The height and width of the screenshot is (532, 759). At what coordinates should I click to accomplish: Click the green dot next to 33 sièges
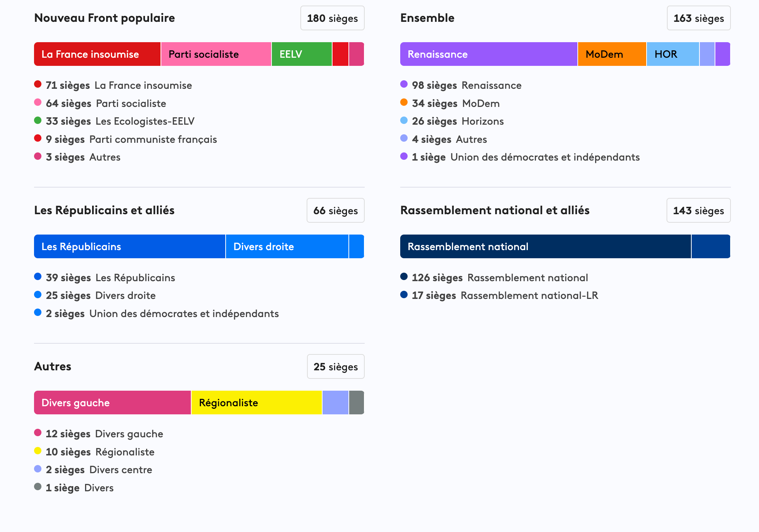pyautogui.click(x=38, y=120)
